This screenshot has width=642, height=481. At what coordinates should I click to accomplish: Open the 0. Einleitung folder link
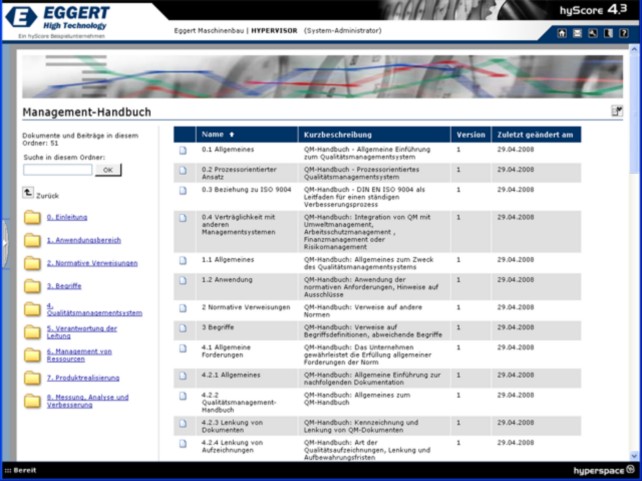pyautogui.click(x=67, y=217)
